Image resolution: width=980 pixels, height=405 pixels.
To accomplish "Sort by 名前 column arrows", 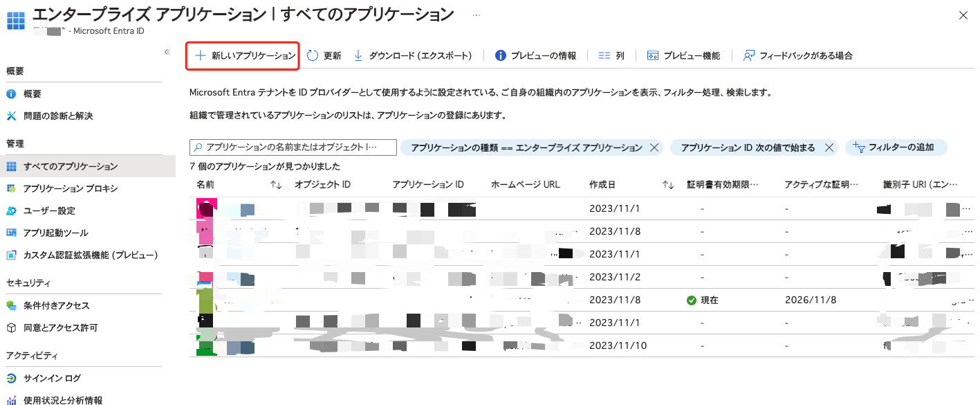I will pyautogui.click(x=276, y=185).
